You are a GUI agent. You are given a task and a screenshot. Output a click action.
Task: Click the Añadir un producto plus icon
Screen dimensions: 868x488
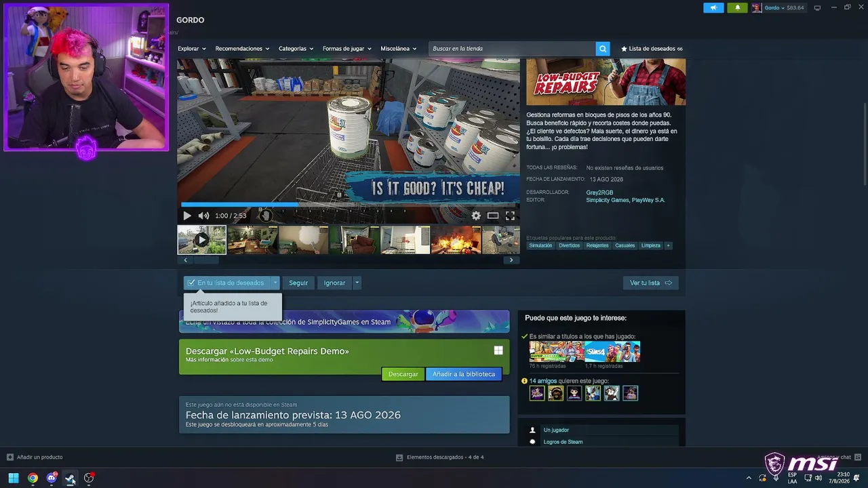pyautogui.click(x=9, y=457)
